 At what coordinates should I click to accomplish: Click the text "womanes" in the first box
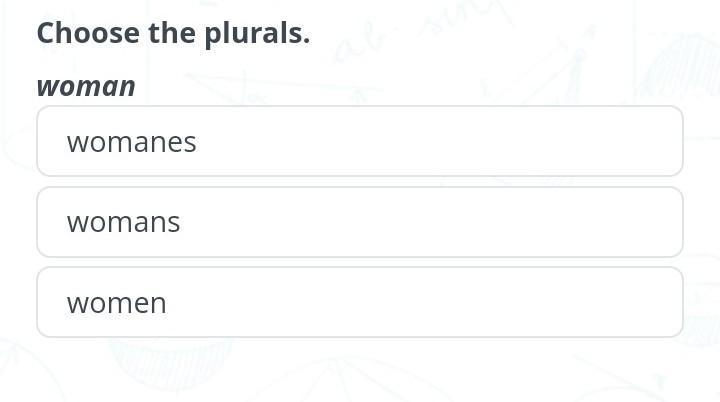pos(132,142)
